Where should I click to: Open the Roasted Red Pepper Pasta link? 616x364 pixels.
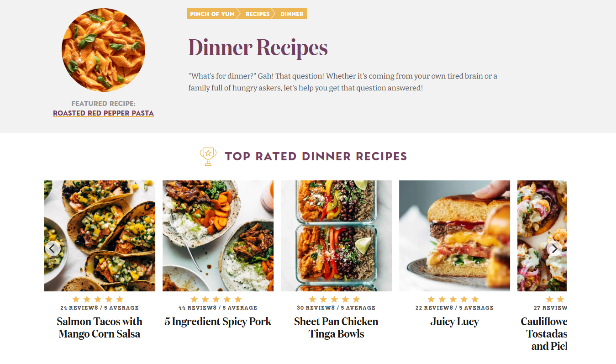click(x=103, y=113)
